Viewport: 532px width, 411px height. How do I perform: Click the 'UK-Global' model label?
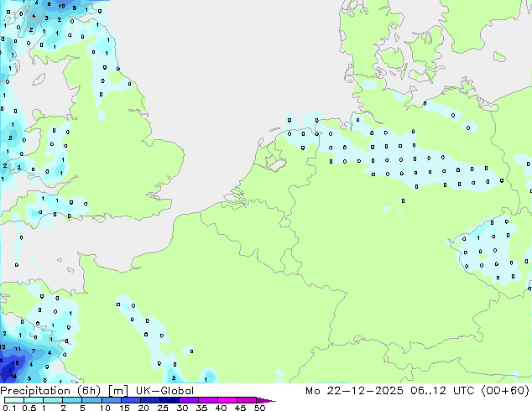164,391
